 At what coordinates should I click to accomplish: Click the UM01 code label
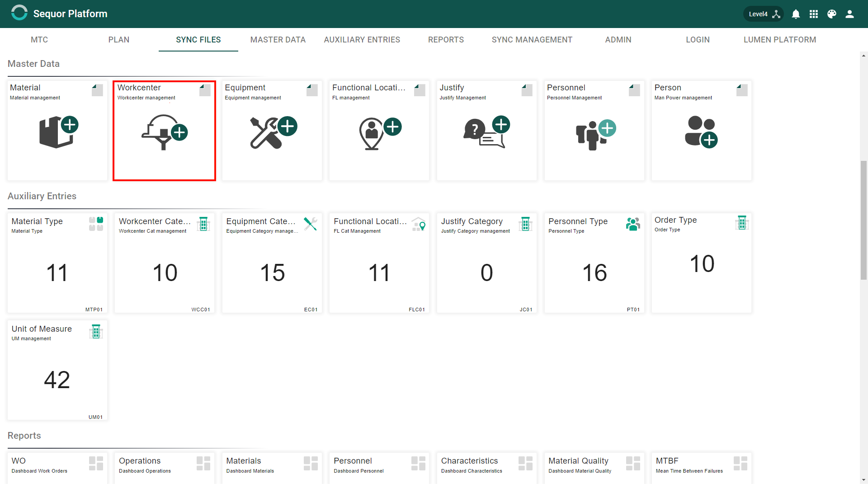pos(96,418)
